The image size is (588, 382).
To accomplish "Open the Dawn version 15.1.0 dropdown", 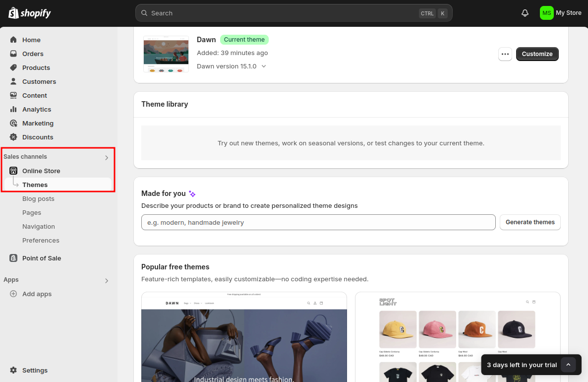I will (232, 66).
